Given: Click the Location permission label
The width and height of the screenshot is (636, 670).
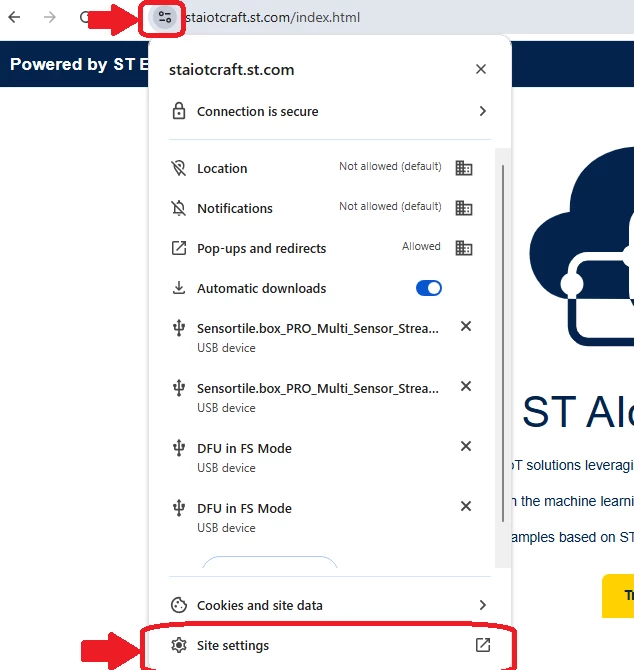Looking at the screenshot, I should (222, 169).
